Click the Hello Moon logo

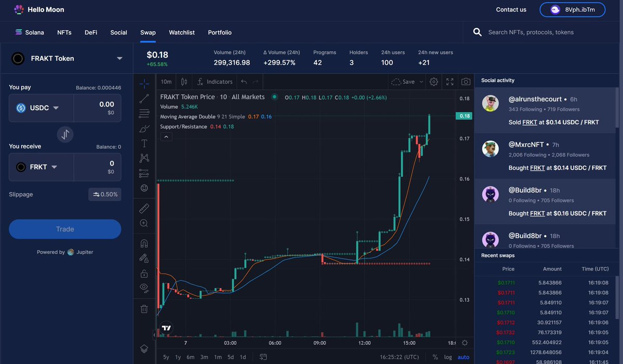point(39,9)
